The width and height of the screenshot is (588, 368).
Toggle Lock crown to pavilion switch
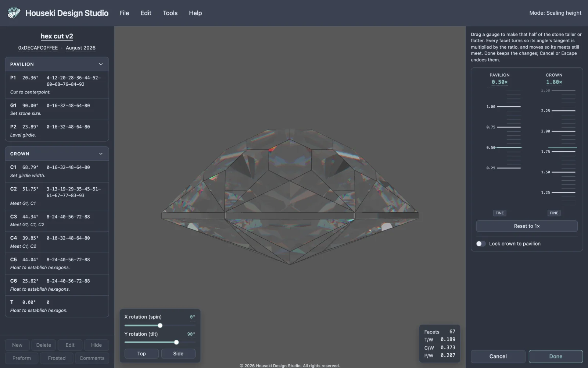481,244
